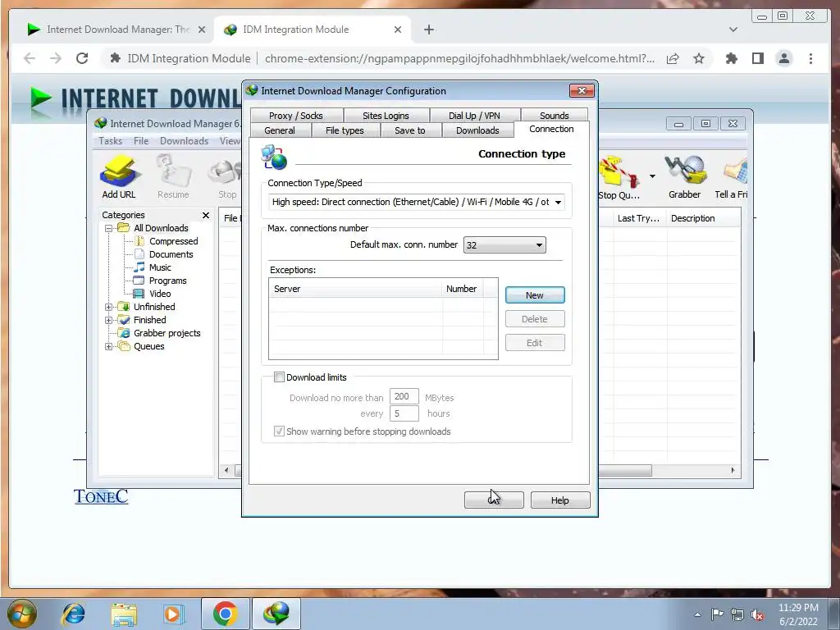Click the Stop Queue toolbar icon
The image size is (840, 630).
(x=619, y=177)
